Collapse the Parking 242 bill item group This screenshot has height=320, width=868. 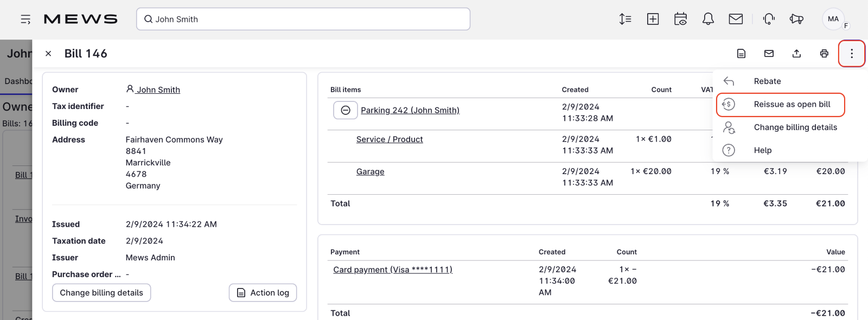346,110
